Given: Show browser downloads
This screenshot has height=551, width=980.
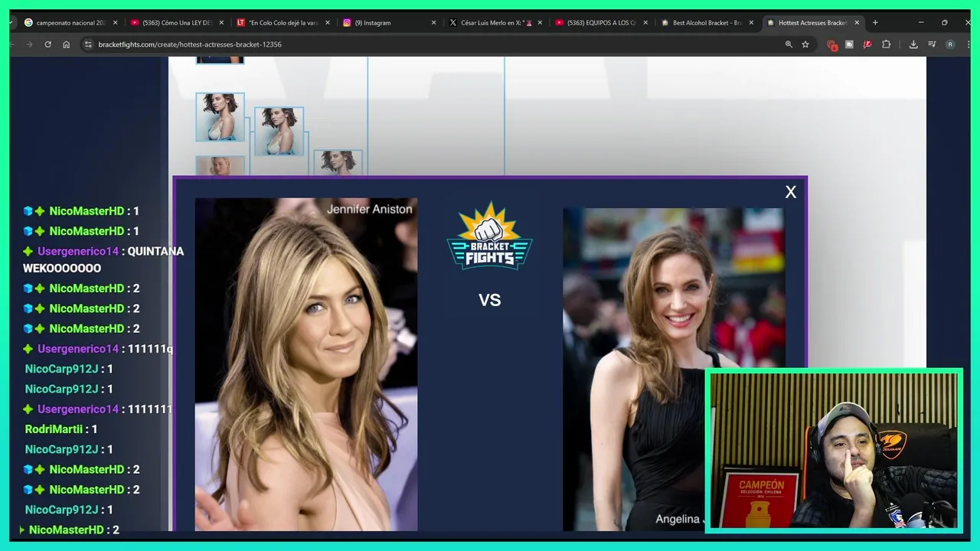Looking at the screenshot, I should [x=913, y=44].
